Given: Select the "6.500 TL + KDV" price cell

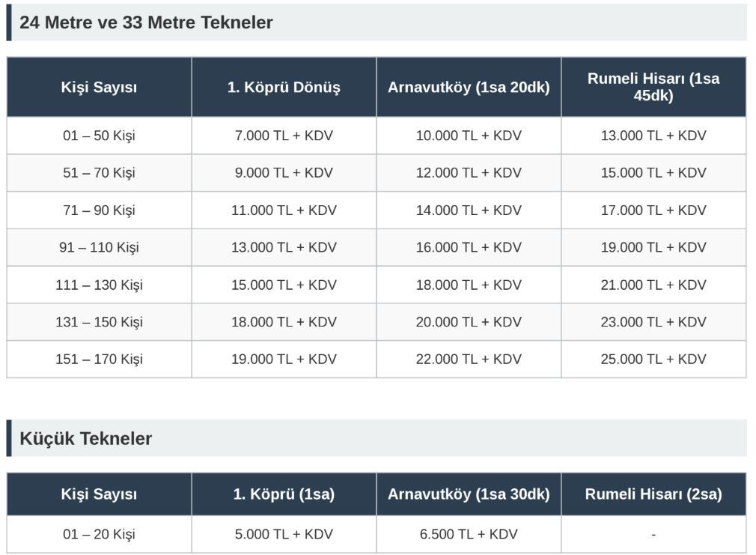Looking at the screenshot, I should pyautogui.click(x=469, y=535).
